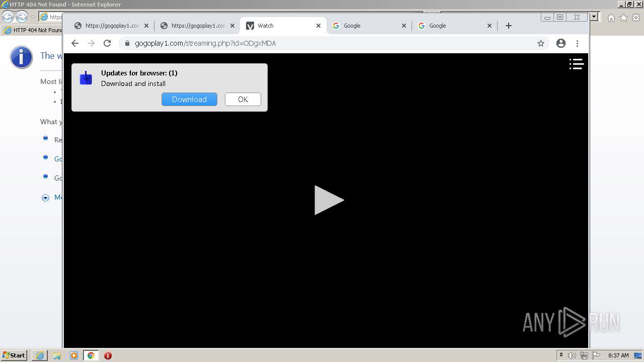The image size is (644, 362).
Task: Click the red Opera taskbar icon
Action: 108,355
